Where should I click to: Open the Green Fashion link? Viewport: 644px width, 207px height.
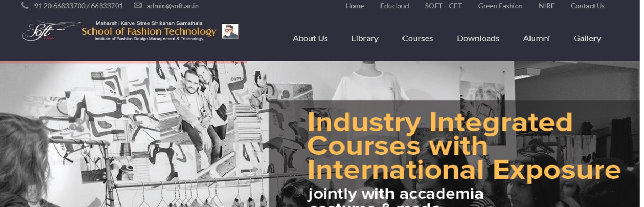(500, 6)
